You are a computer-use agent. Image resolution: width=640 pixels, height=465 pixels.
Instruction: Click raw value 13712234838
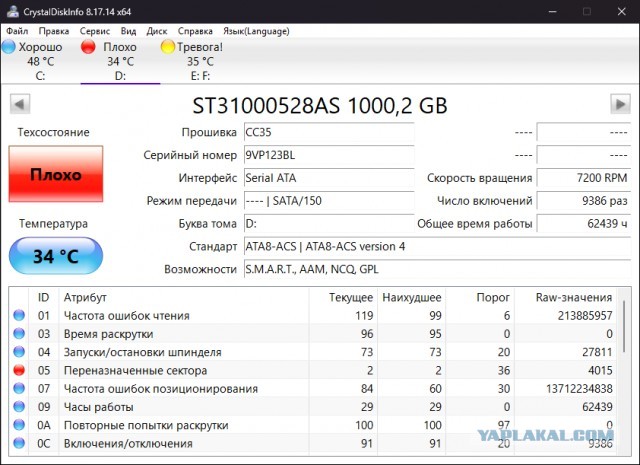[x=579, y=389]
